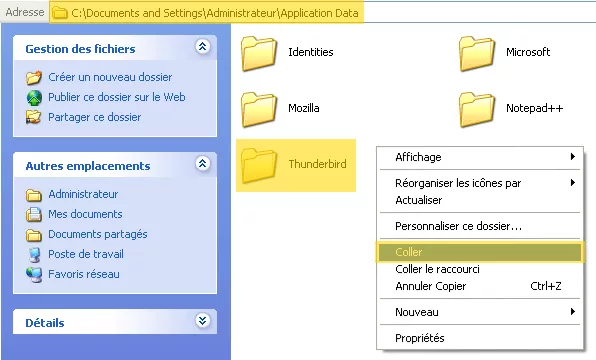Click the Thunderbird folder name
Image resolution: width=596 pixels, height=360 pixels.
pyautogui.click(x=317, y=164)
